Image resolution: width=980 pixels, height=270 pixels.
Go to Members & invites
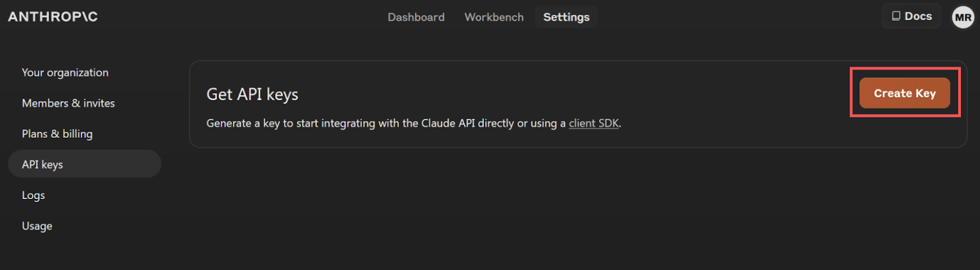click(68, 103)
